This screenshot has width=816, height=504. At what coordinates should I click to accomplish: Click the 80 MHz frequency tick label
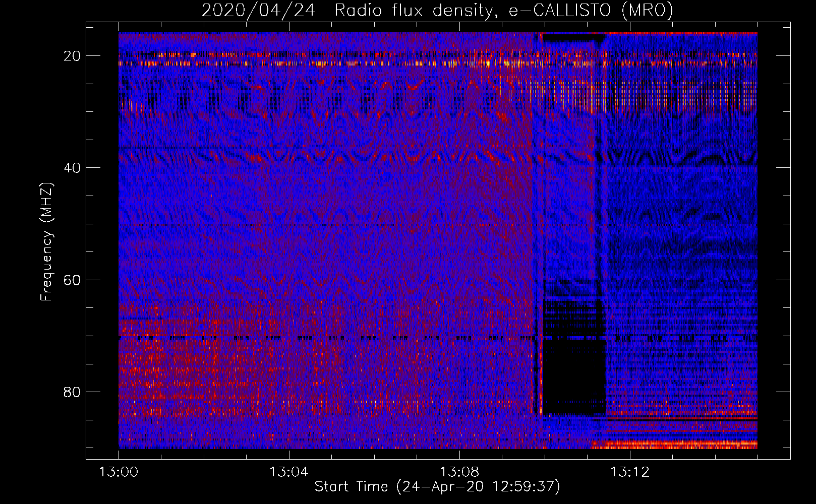[x=73, y=392]
